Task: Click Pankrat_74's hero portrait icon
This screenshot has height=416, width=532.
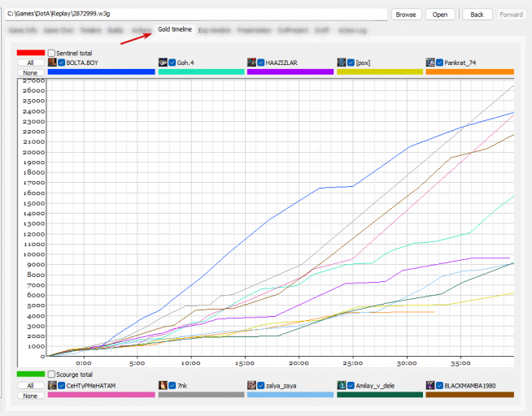Action: (x=430, y=63)
